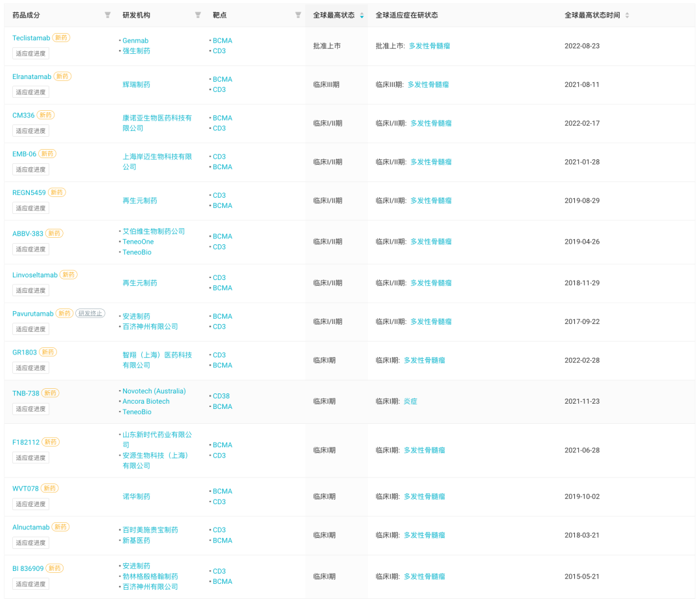Open ABBV-383 drug link
Viewport: 700px width, 604px height.
28,233
